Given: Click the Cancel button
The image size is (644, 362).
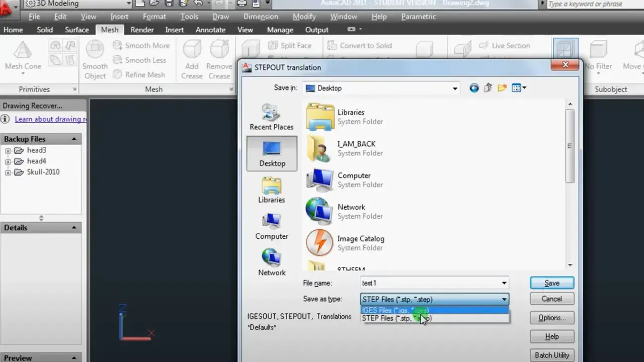Looking at the screenshot, I should (551, 299).
